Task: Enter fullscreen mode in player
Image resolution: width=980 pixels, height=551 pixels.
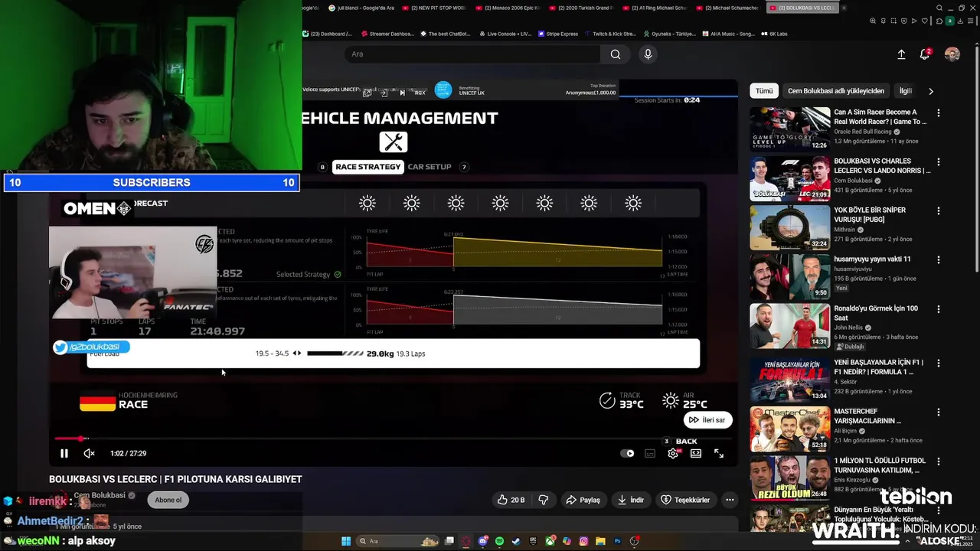Action: [x=719, y=453]
